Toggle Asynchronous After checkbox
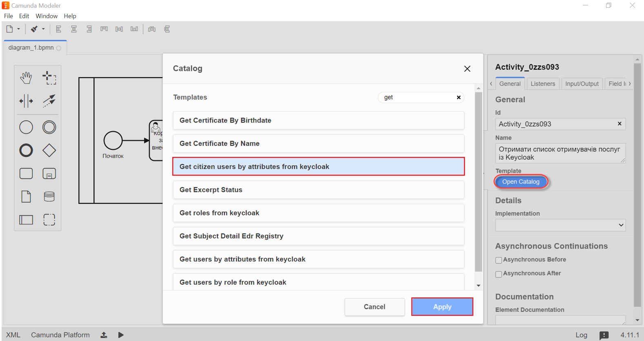 (x=498, y=274)
